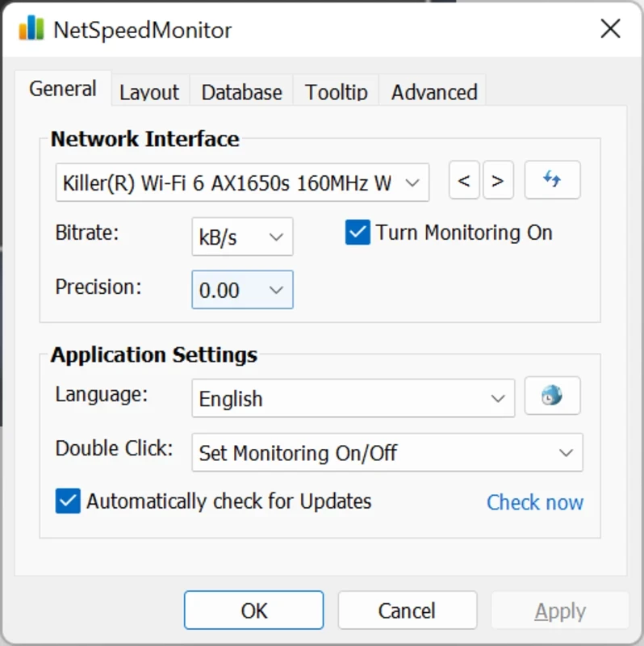Uncheck Automatically check for Updates
Image resolution: width=644 pixels, height=646 pixels.
68,501
